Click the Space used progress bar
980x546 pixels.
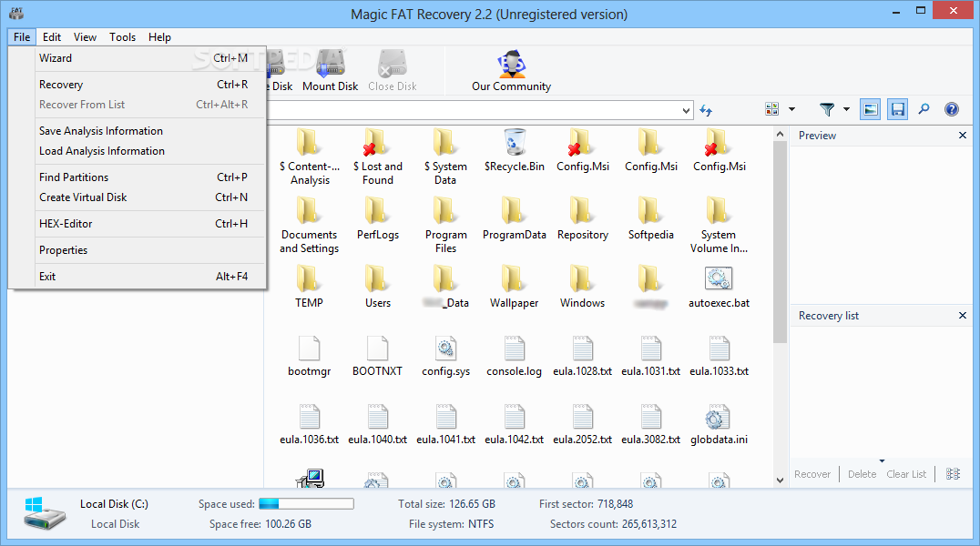pyautogui.click(x=306, y=503)
